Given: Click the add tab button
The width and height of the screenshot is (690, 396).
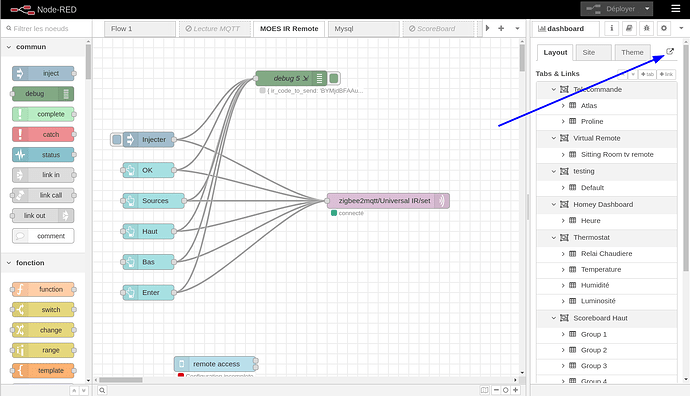Looking at the screenshot, I should (x=647, y=74).
